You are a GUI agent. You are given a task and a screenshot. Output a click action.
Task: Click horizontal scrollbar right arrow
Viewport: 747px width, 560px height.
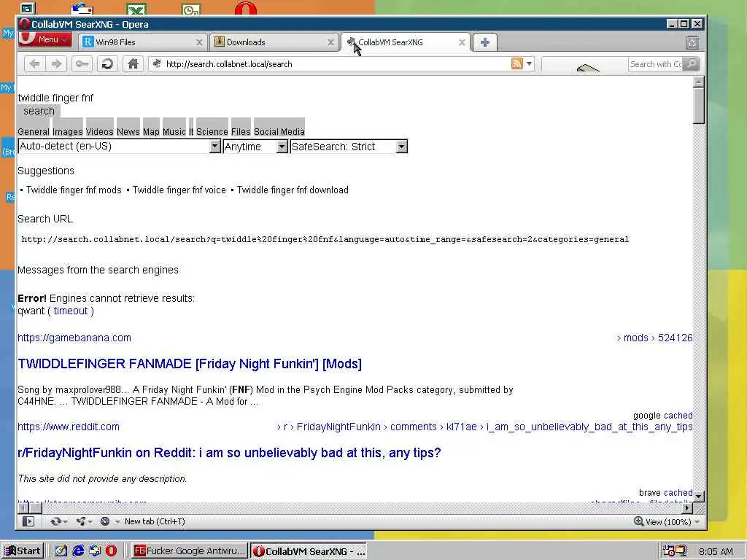pyautogui.click(x=687, y=508)
